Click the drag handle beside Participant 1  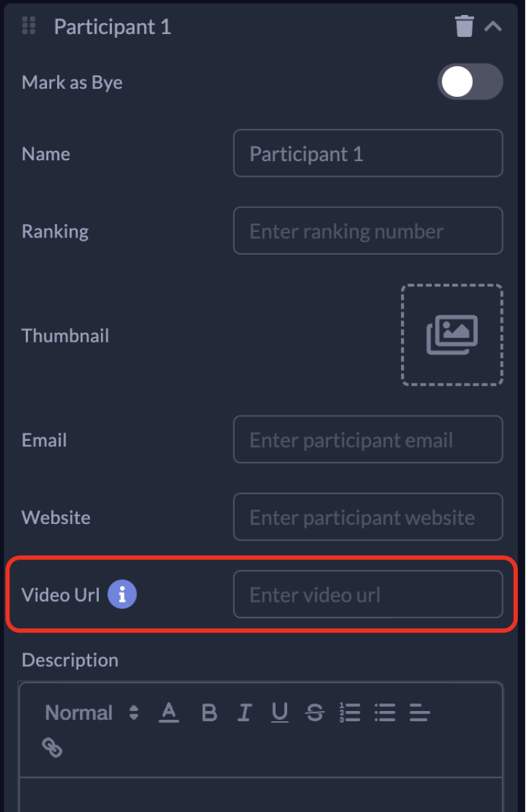tap(29, 27)
